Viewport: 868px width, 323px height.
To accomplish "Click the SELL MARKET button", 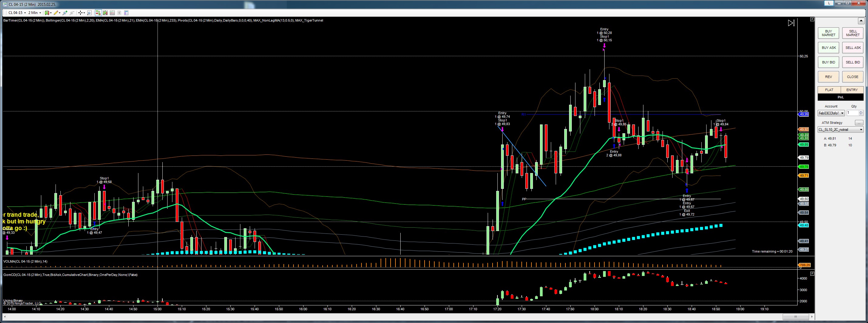I will (853, 33).
